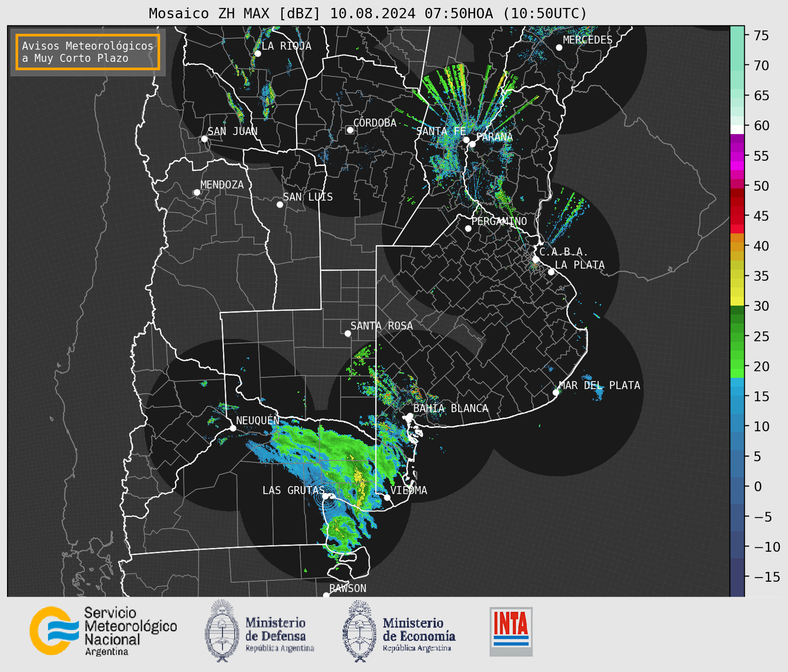The image size is (788, 672).
Task: Click the red INTA logo
Action: 511,631
